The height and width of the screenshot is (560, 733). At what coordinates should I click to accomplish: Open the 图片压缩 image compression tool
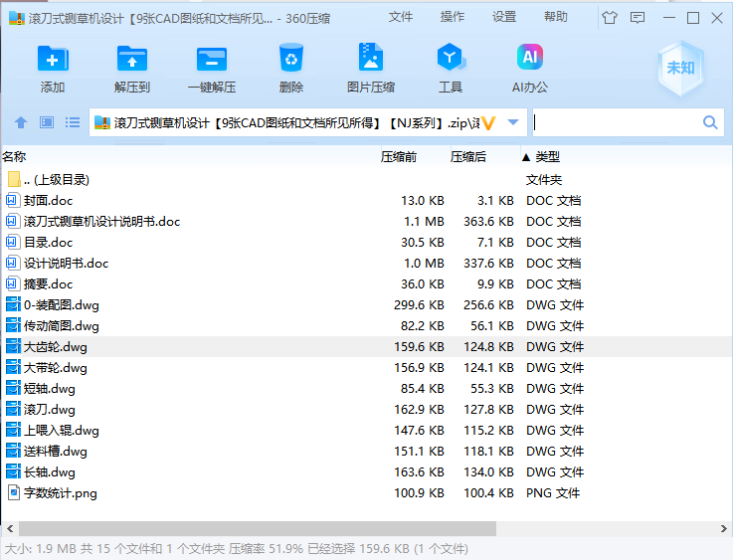[x=371, y=58]
